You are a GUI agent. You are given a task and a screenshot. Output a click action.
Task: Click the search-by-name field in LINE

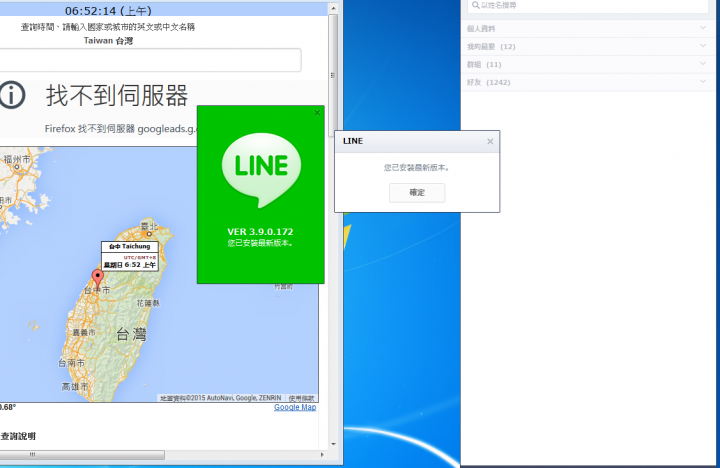coord(588,6)
